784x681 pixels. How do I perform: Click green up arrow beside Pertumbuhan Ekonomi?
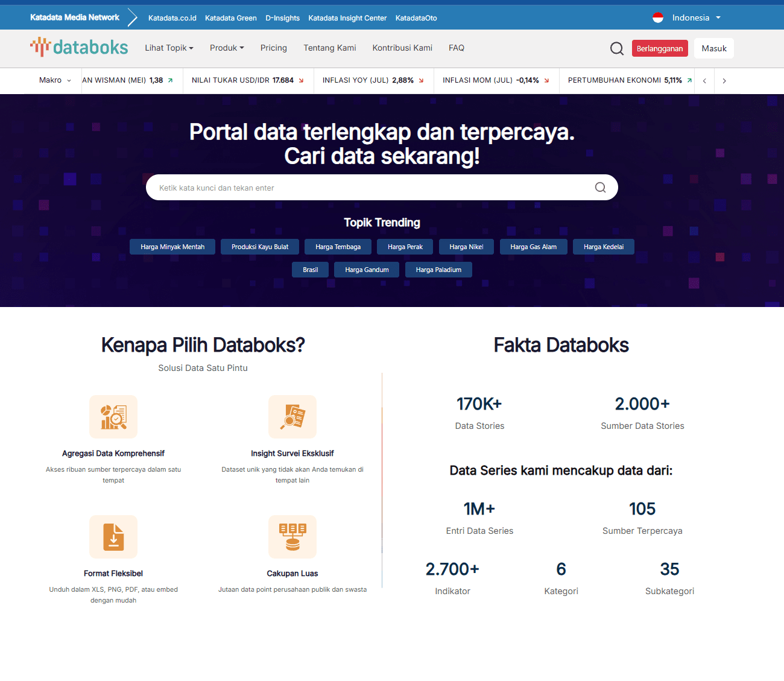coord(689,80)
